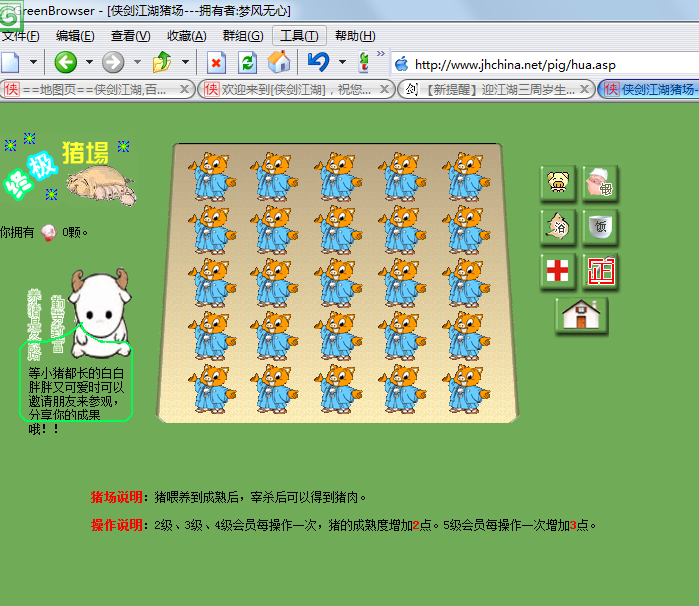The image size is (699, 606).
Task: Open the Forward history dropdown arrow
Action: 137,62
